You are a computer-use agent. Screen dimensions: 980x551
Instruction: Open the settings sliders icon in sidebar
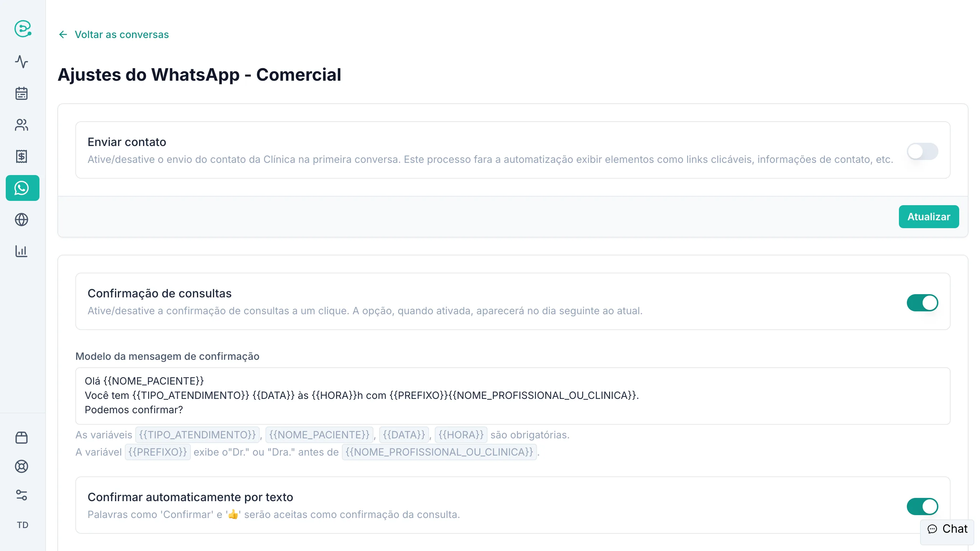tap(22, 495)
